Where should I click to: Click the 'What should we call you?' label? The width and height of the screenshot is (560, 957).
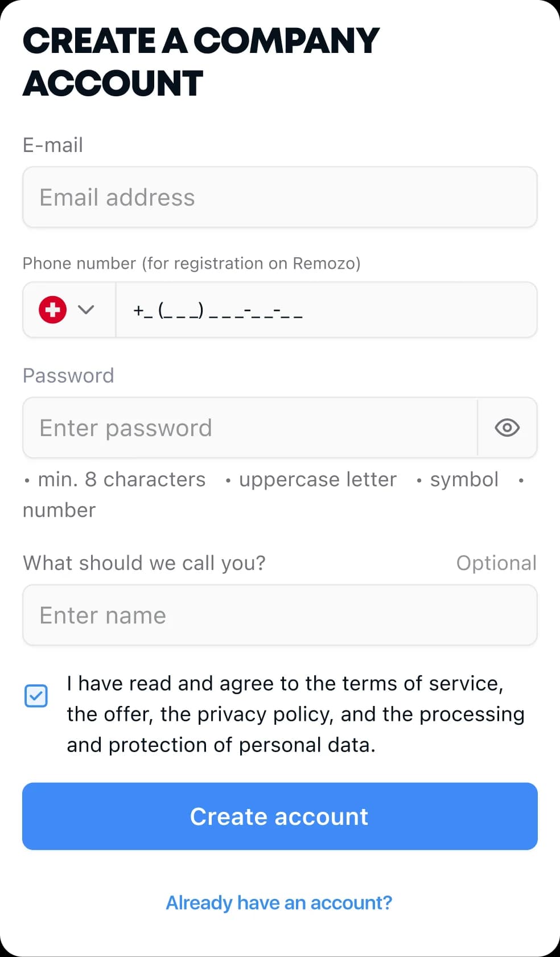pos(144,563)
